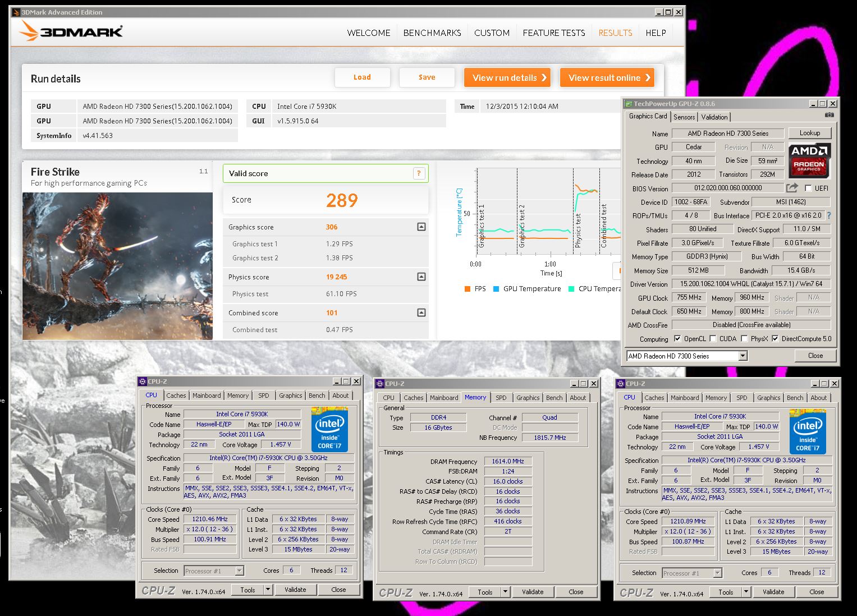Click View result online button
The width and height of the screenshot is (857, 616).
(x=607, y=77)
